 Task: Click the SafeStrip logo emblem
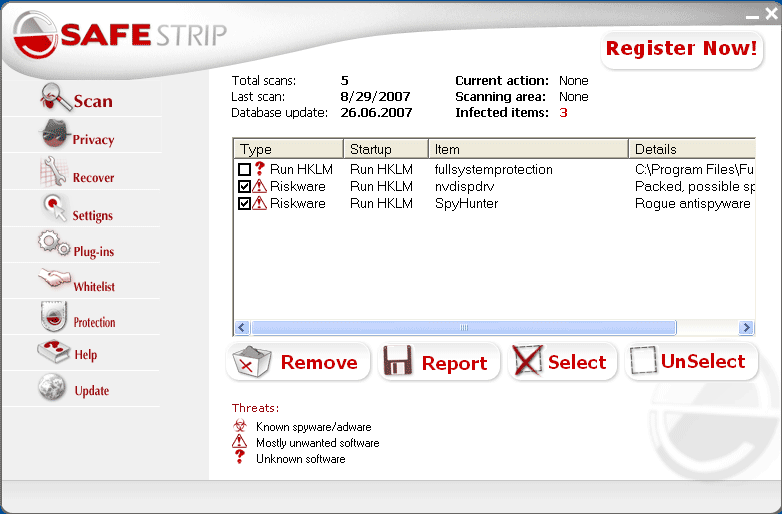[x=35, y=35]
